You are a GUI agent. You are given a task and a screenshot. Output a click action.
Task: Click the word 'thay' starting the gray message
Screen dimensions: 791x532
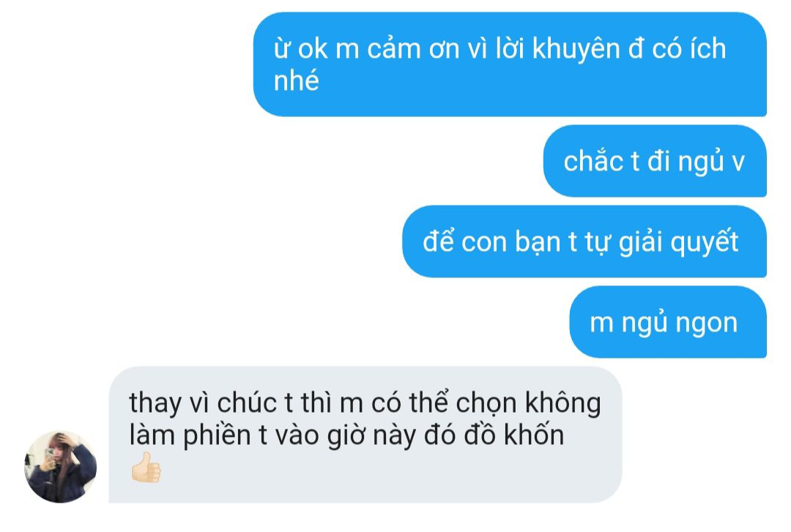[155, 405]
